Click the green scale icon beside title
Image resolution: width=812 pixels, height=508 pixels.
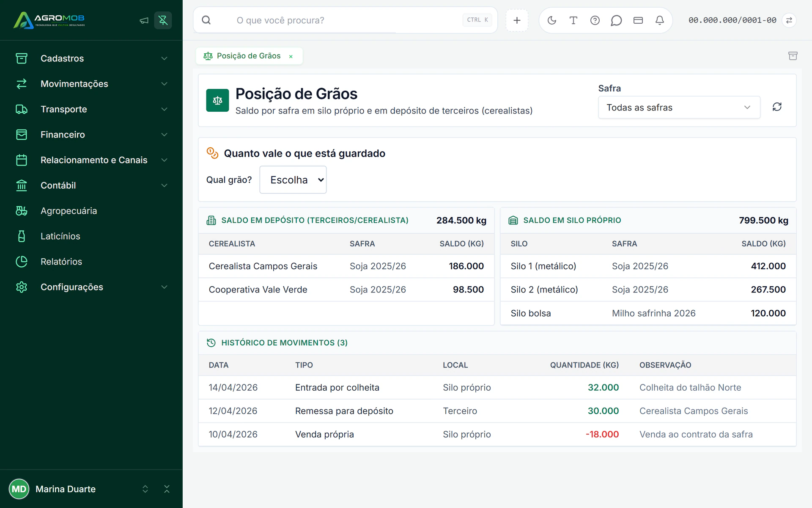click(x=217, y=100)
